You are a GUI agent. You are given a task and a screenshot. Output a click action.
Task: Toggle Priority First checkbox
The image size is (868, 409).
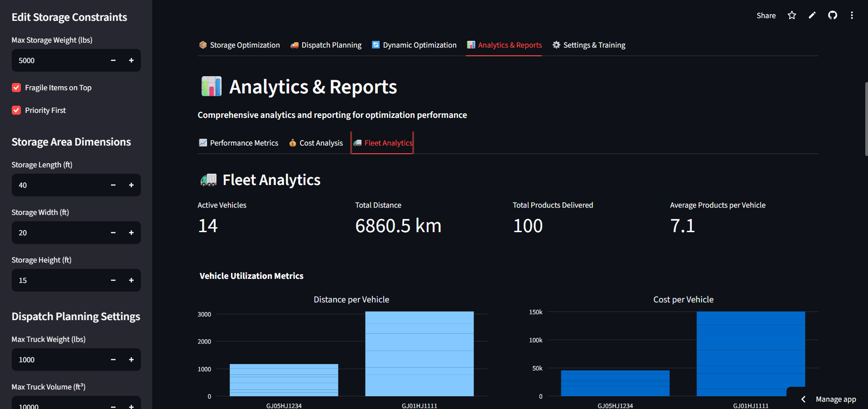click(x=16, y=110)
